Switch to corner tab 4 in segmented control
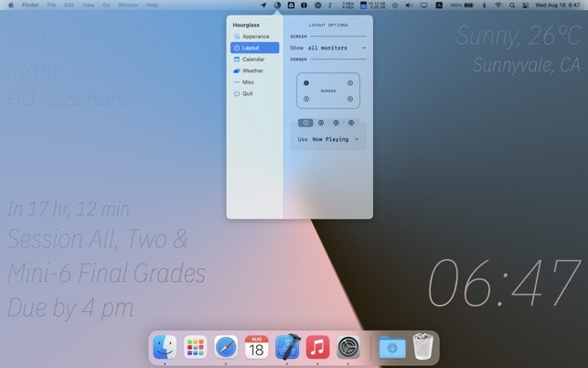The width and height of the screenshot is (588, 368). pos(351,123)
